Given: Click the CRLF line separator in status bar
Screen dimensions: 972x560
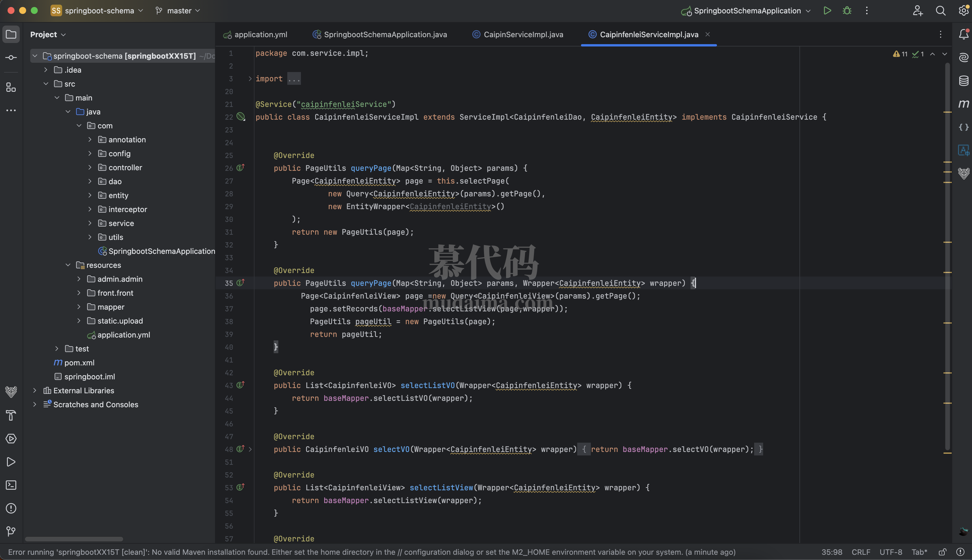Looking at the screenshot, I should click(x=860, y=552).
